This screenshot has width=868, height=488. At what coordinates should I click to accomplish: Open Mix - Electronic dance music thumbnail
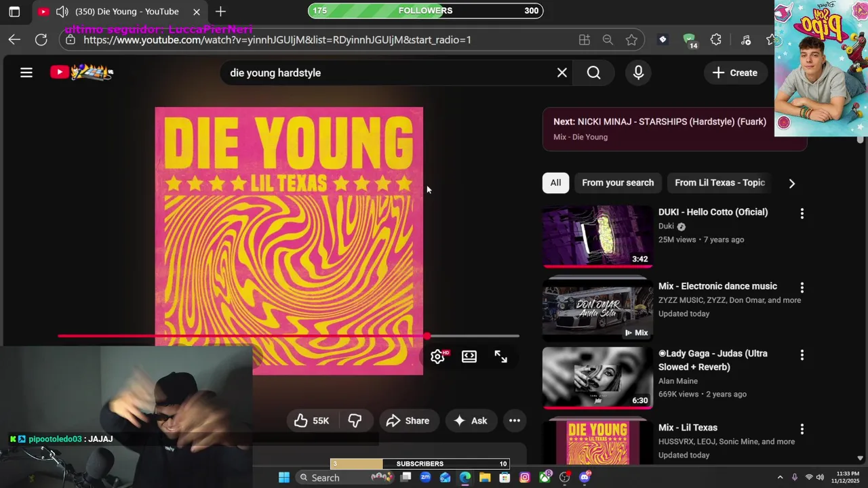pyautogui.click(x=597, y=310)
